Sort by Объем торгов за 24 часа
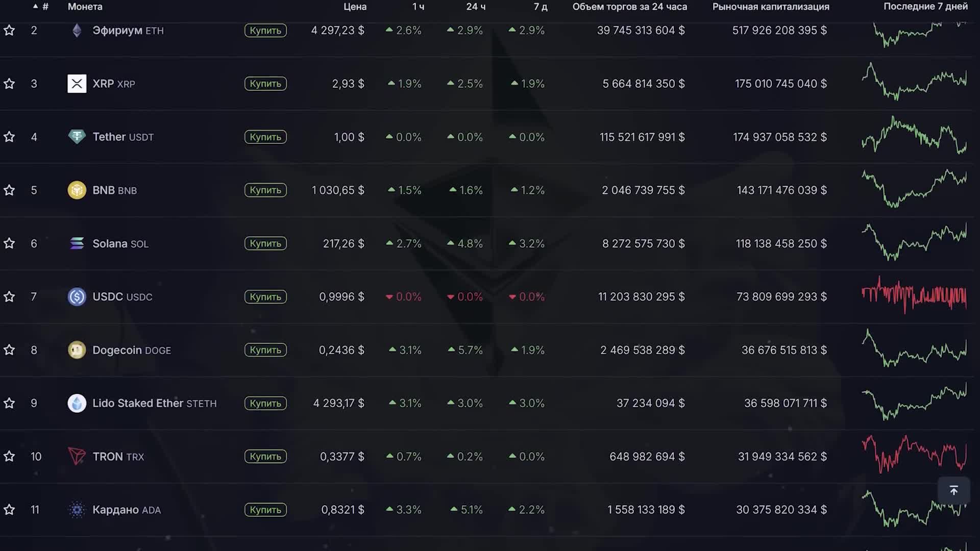Screen dimensions: 980x551 [x=629, y=7]
